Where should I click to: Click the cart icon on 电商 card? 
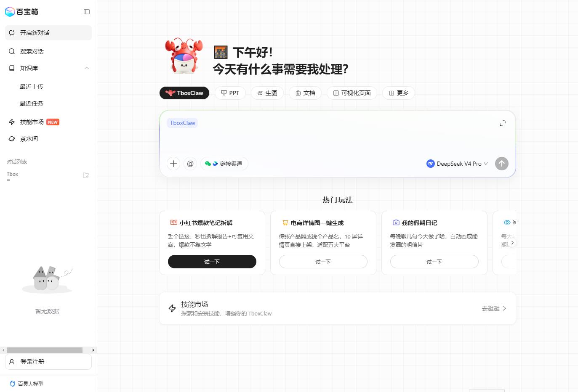285,222
